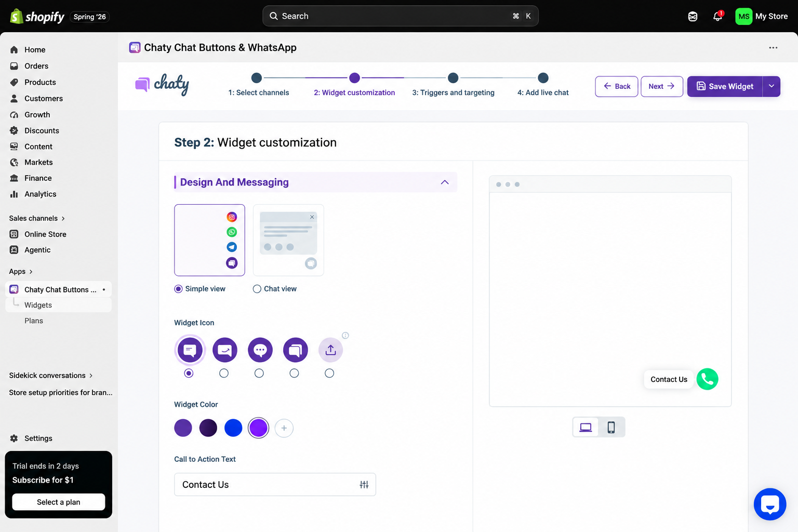Image resolution: width=798 pixels, height=532 pixels.
Task: Click Select a plan
Action: coord(59,502)
